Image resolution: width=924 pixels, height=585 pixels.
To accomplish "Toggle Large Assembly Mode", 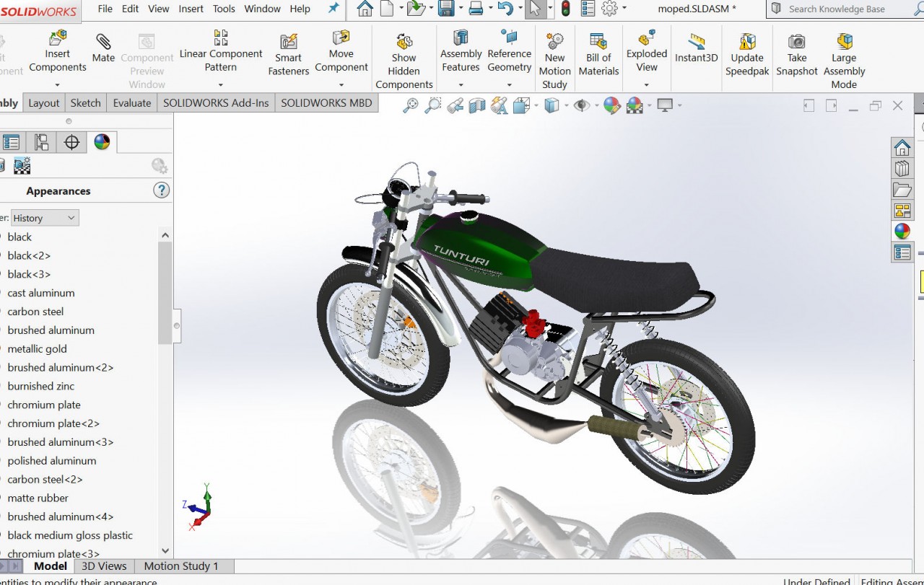I will 843,42.
